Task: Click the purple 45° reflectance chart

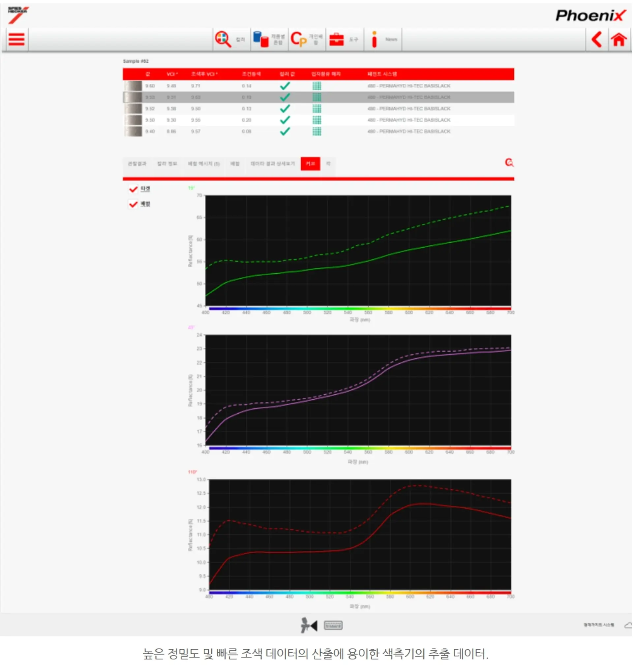Action: (358, 390)
